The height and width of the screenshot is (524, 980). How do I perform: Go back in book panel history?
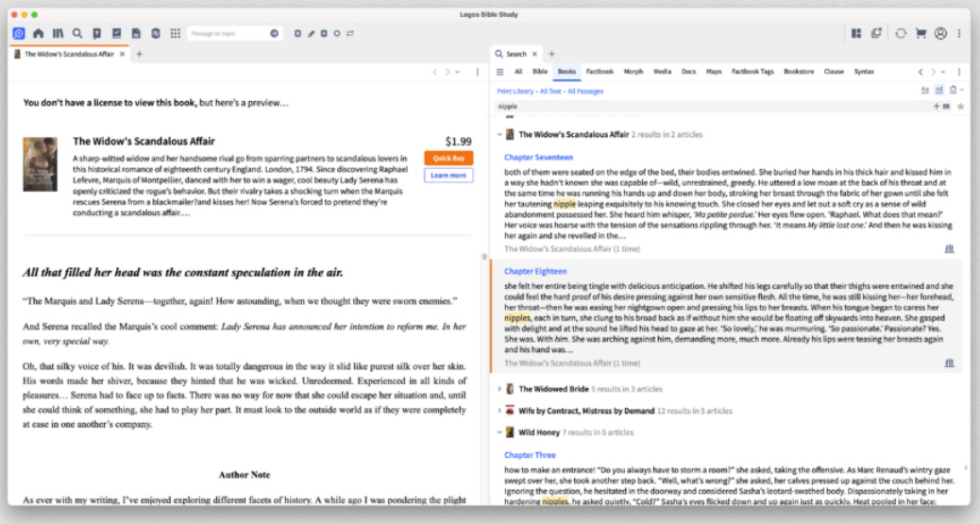[x=435, y=72]
